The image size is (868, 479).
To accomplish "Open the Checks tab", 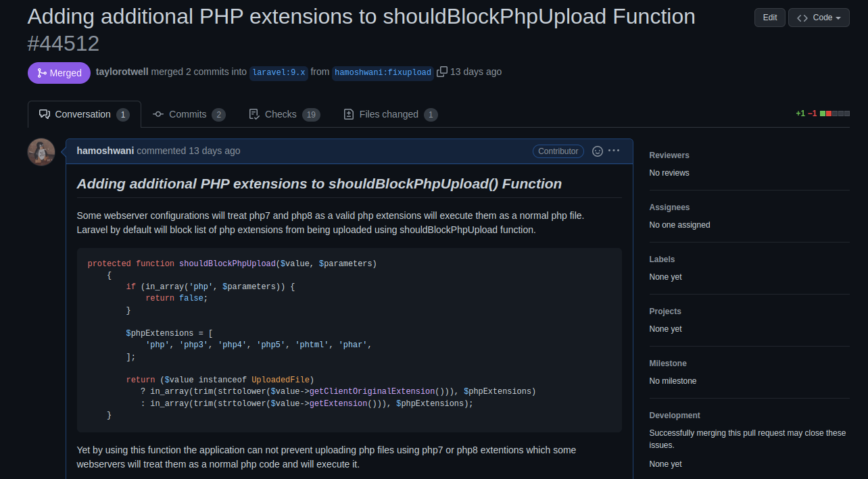I will [284, 114].
